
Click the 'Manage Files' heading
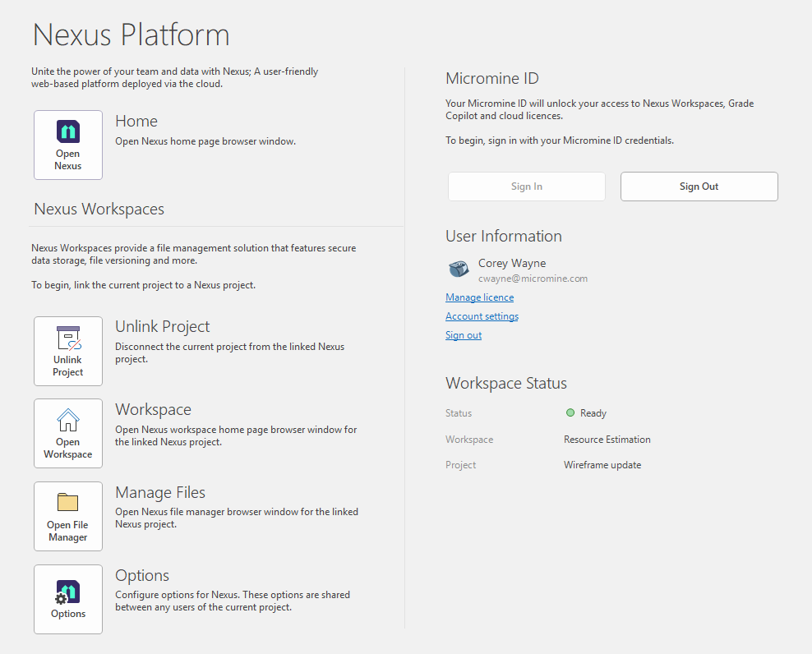coord(160,492)
